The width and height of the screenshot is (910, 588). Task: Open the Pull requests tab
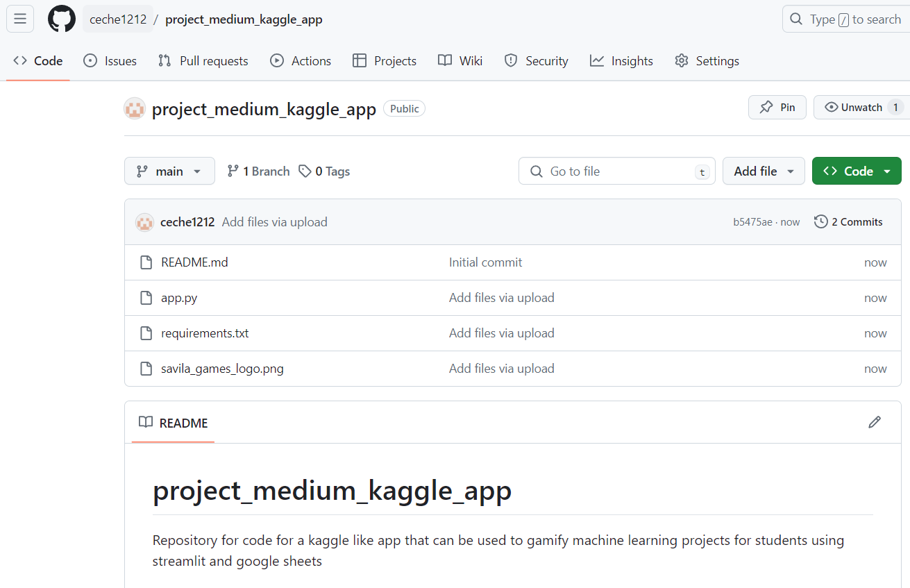203,61
